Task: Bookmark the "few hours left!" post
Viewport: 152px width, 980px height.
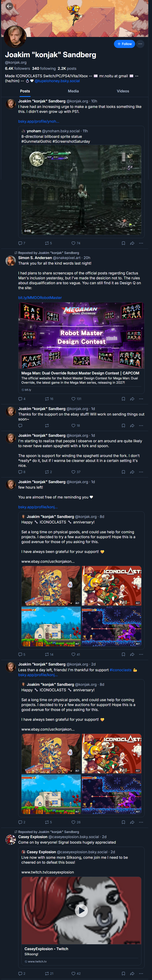Action: [x=123, y=654]
